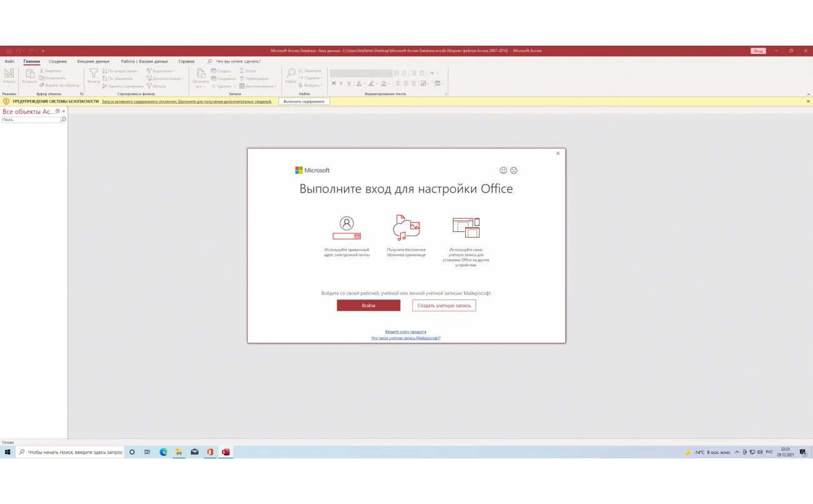Viewport: 813px width, 504px height.
Task: Sort with По возрастанию
Action: tap(119, 71)
